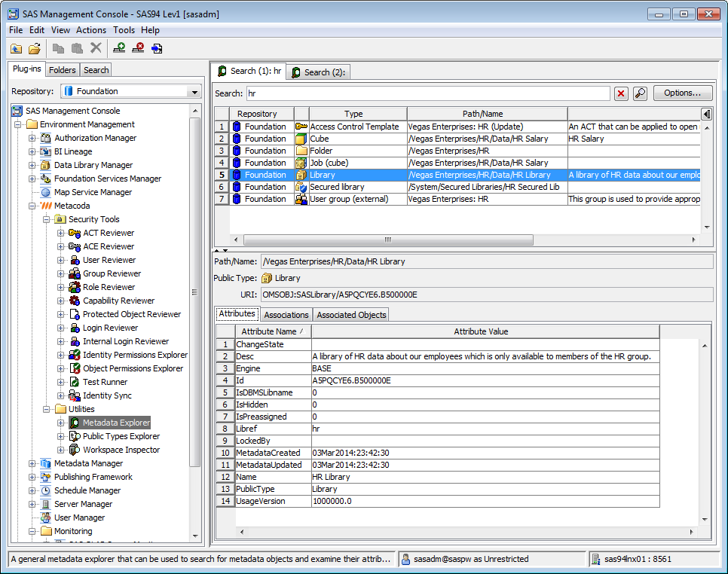728x574 pixels.
Task: Click the Path/Name detail field
Action: pos(487,261)
